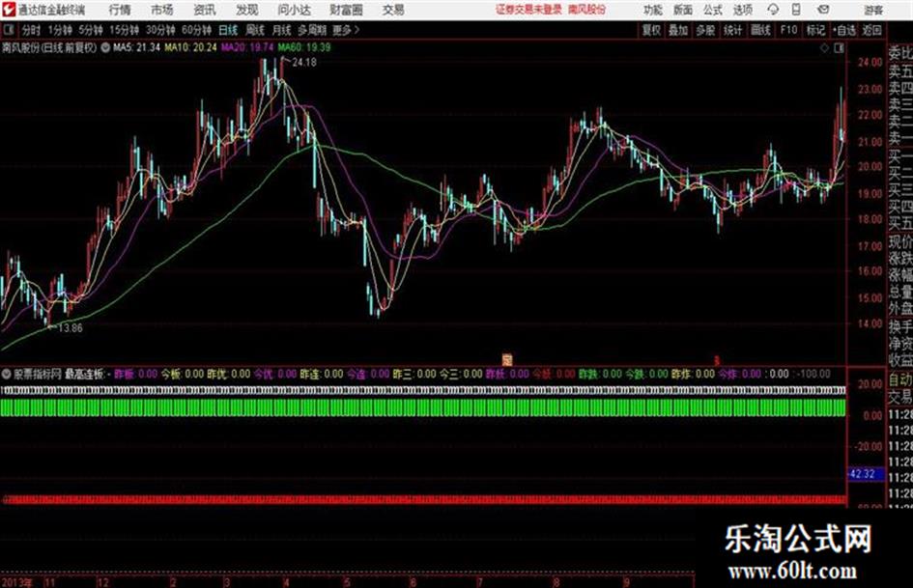This screenshot has height=588, width=913.
Task: Open the 财富圈 menu
Action: point(346,10)
